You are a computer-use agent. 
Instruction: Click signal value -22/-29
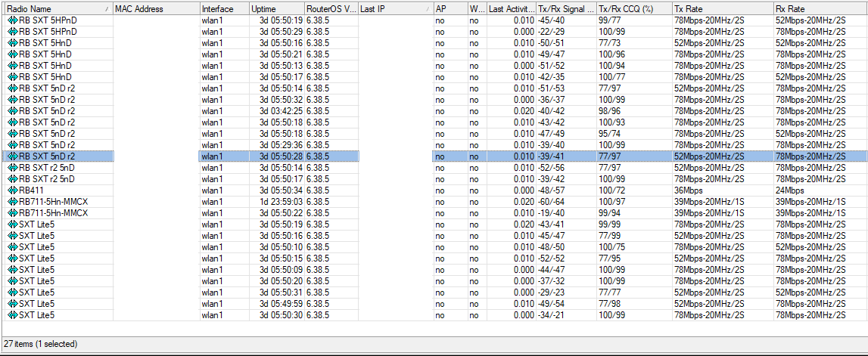[551, 32]
